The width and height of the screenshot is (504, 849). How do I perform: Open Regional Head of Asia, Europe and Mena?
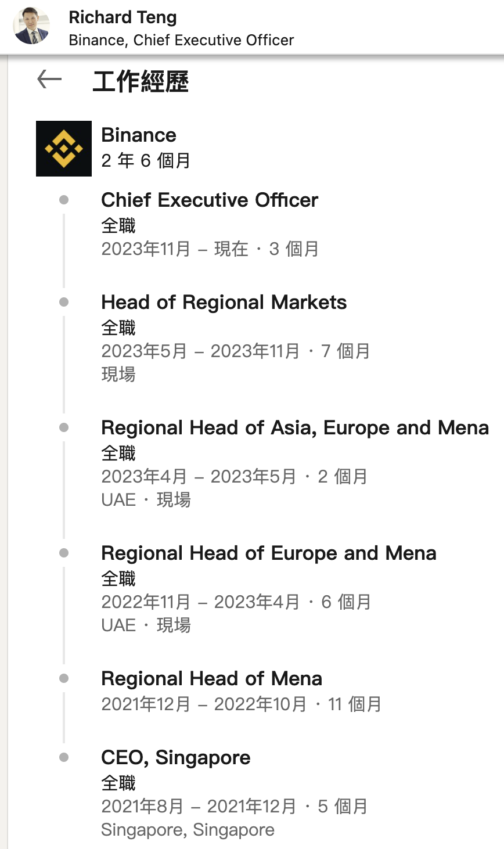(294, 427)
